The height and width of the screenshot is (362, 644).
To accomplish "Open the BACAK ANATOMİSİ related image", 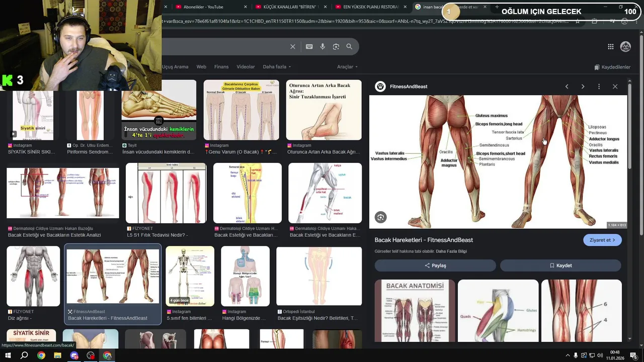I will point(415,311).
